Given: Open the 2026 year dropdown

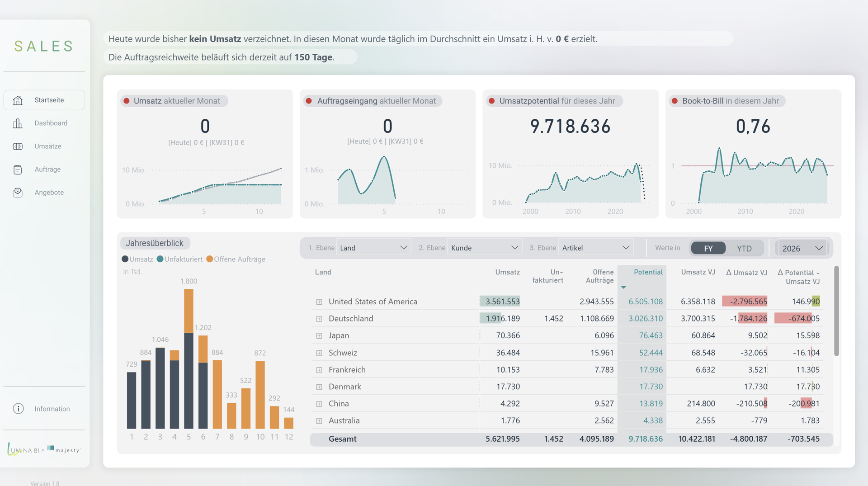Looking at the screenshot, I should tap(802, 248).
